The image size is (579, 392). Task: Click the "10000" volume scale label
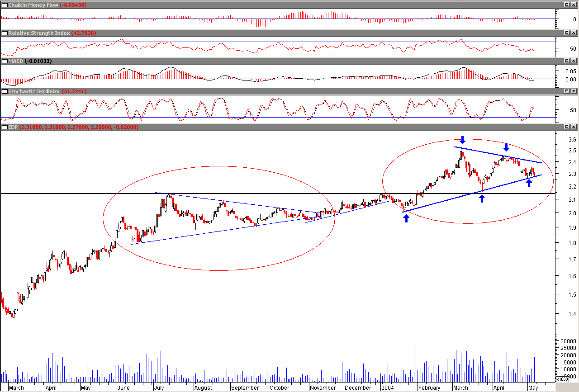[x=568, y=369]
